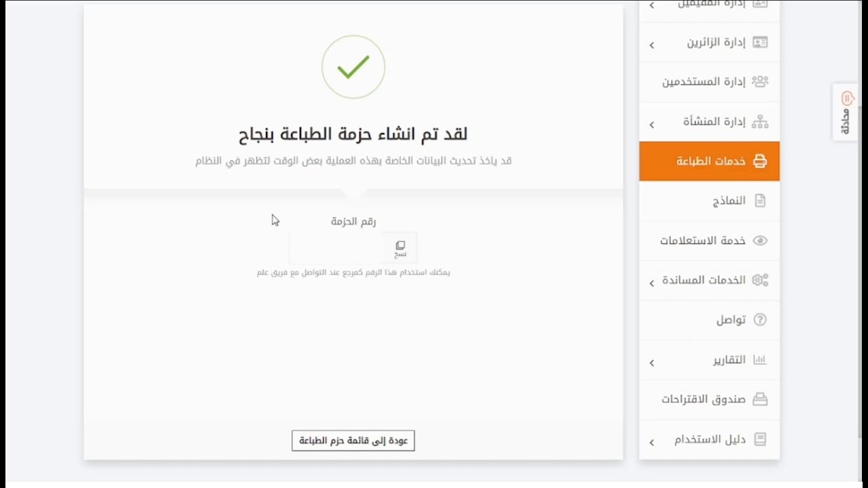Screen dimensions: 868x488
Task: Open the خدمات الطباعة menu item
Action: click(709, 161)
